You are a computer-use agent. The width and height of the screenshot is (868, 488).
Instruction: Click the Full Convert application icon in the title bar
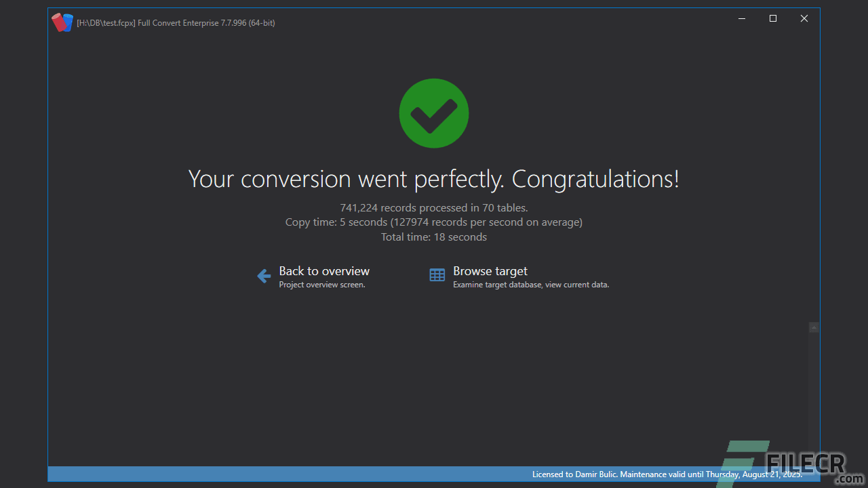point(62,22)
